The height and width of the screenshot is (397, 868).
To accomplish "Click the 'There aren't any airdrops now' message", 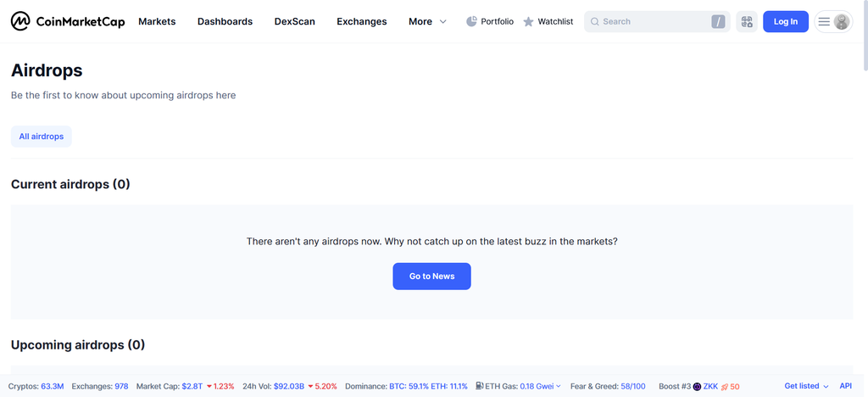I will (x=431, y=242).
